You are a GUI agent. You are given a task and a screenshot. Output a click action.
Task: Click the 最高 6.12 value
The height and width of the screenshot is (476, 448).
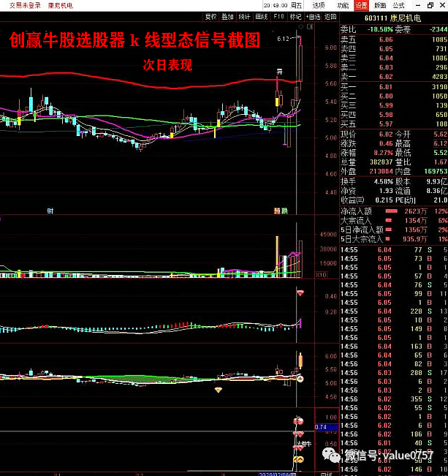441,143
